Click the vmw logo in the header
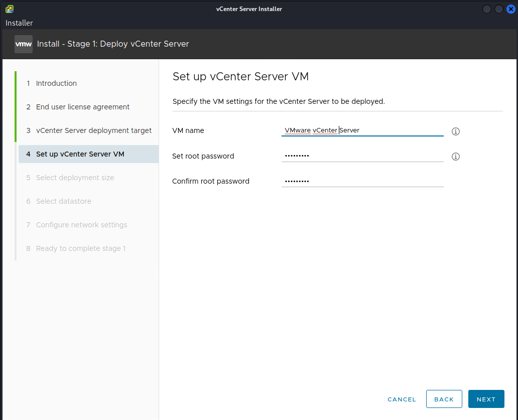The image size is (518, 420). pos(24,44)
